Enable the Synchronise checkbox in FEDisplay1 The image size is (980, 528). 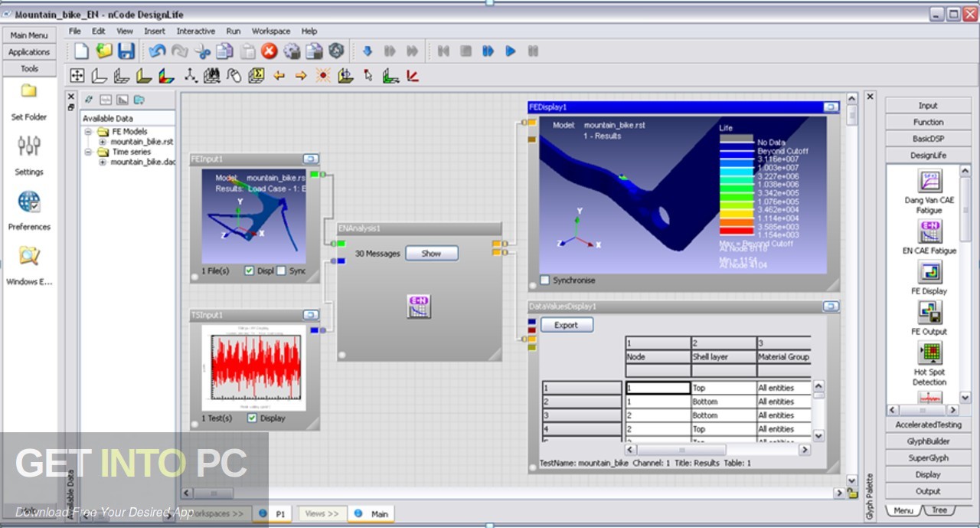point(544,280)
